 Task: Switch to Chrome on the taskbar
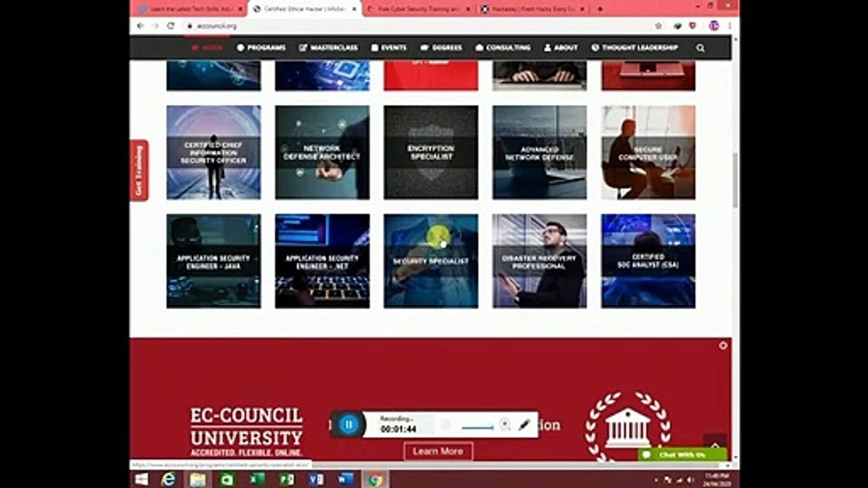coord(375,479)
